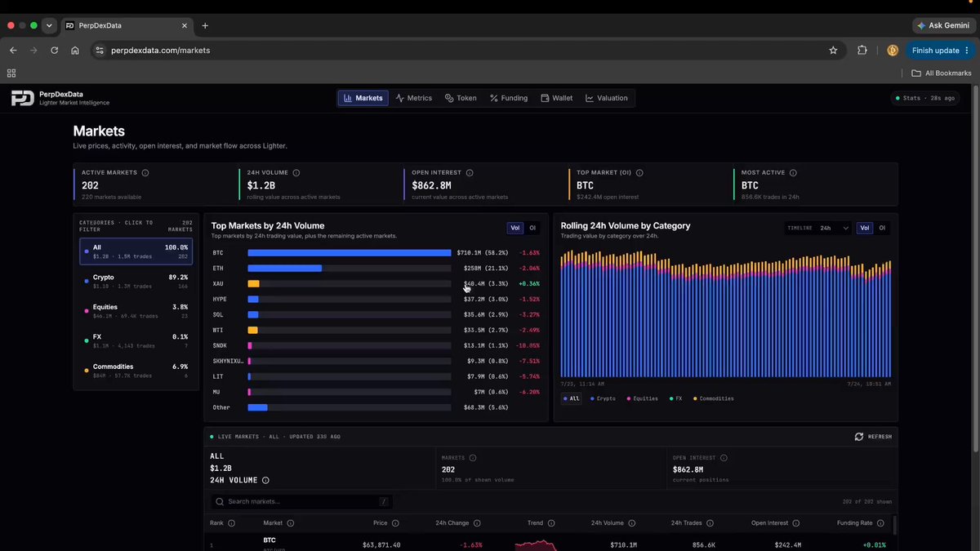Open the browser extensions puzzle icon
980x551 pixels.
tap(862, 51)
